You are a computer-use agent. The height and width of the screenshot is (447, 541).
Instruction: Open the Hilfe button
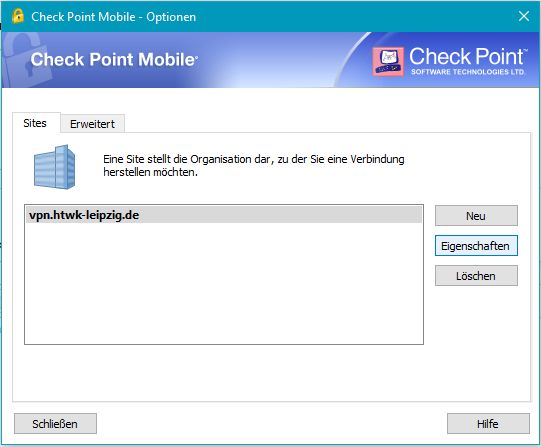[x=488, y=424]
